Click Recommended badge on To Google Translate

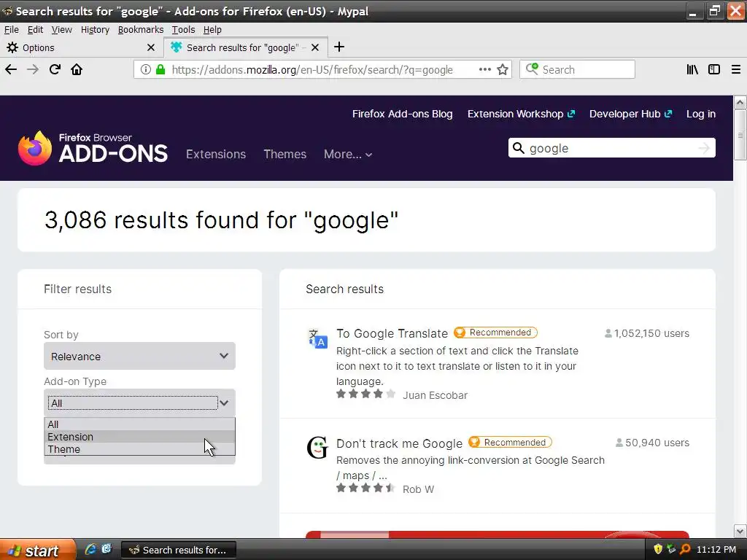[495, 332]
